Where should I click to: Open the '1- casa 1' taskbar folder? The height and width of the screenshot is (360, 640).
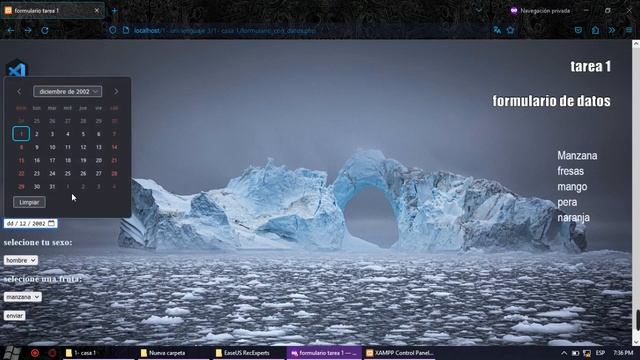click(x=98, y=353)
